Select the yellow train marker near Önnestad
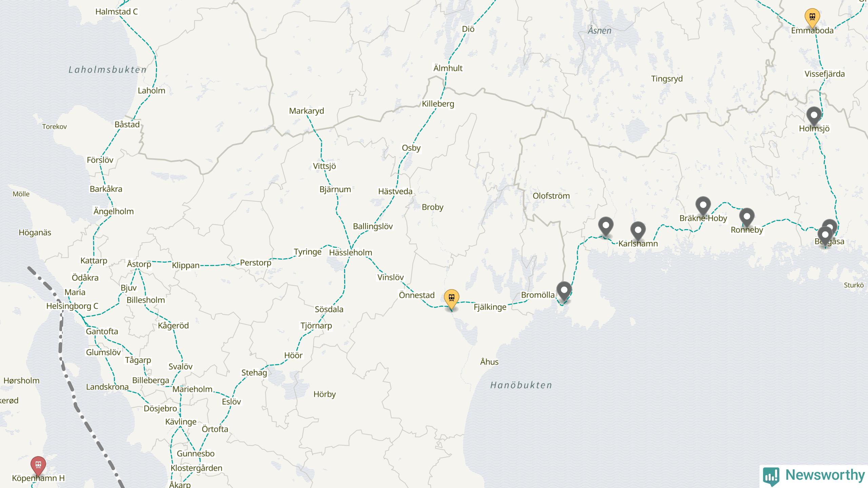The height and width of the screenshot is (488, 868). pyautogui.click(x=451, y=299)
